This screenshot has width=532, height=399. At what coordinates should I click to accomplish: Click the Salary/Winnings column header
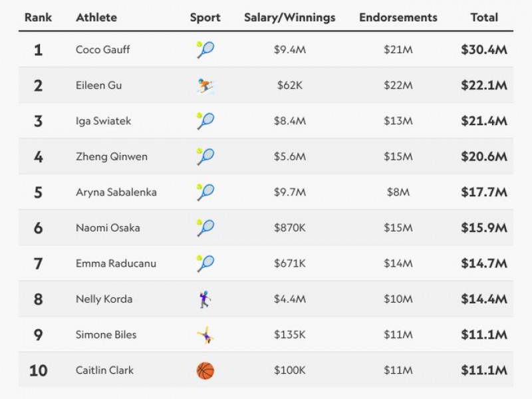click(290, 17)
